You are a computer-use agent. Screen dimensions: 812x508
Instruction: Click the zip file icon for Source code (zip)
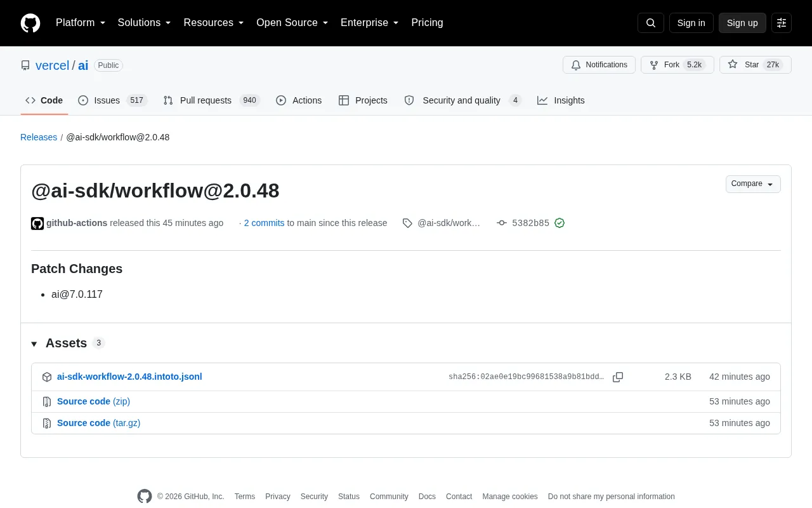47,402
